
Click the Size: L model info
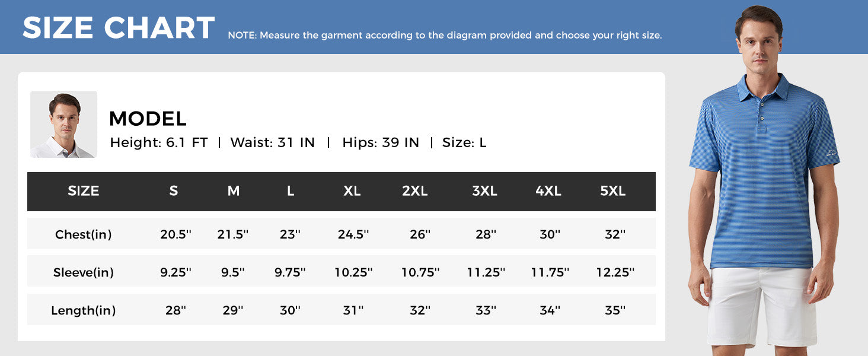[464, 142]
